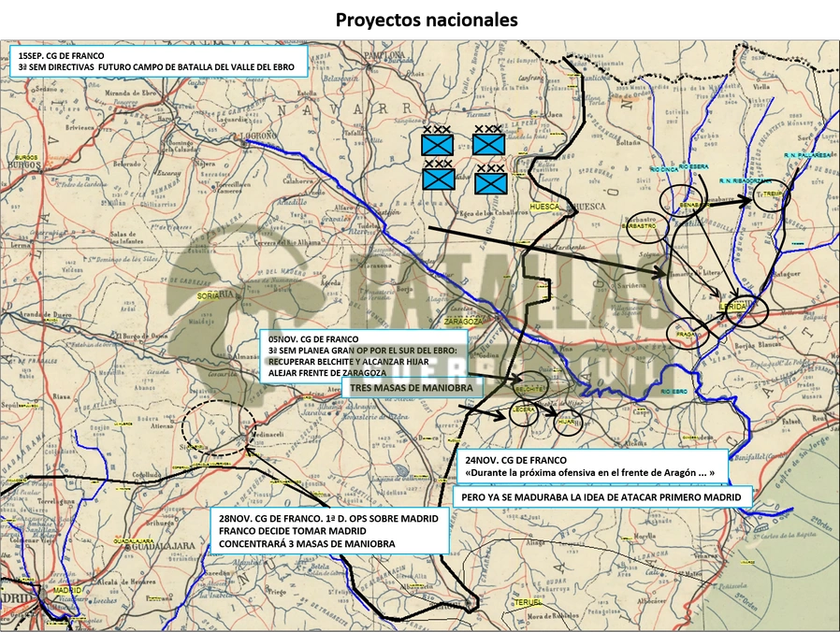840x632 pixels.
Task: Click the yellow TERUEL city label
Action: [x=529, y=602]
